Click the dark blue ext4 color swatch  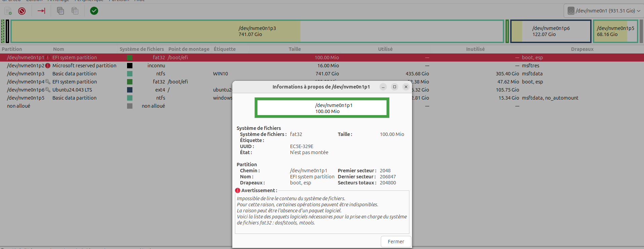[130, 90]
